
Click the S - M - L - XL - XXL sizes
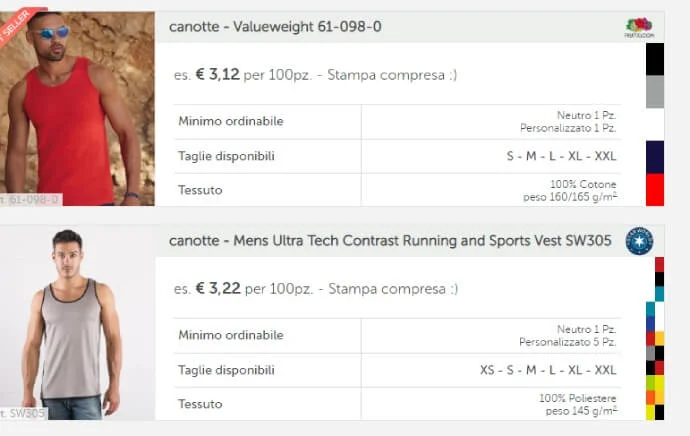click(561, 156)
